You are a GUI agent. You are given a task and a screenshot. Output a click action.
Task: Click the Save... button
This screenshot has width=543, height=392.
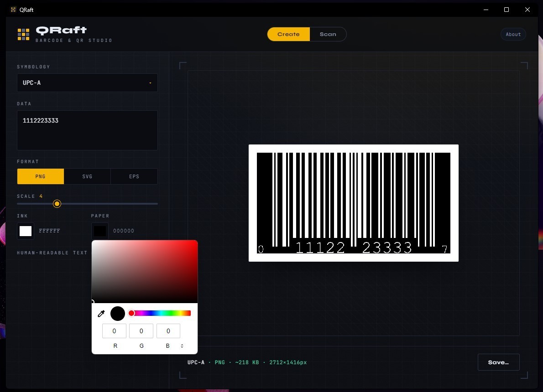click(499, 362)
